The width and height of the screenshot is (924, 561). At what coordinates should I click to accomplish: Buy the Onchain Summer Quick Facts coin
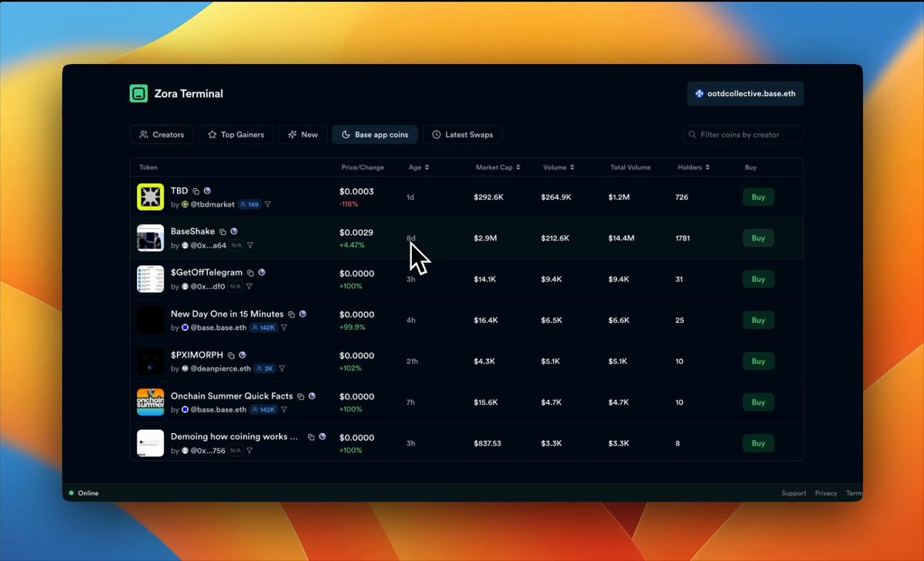758,401
